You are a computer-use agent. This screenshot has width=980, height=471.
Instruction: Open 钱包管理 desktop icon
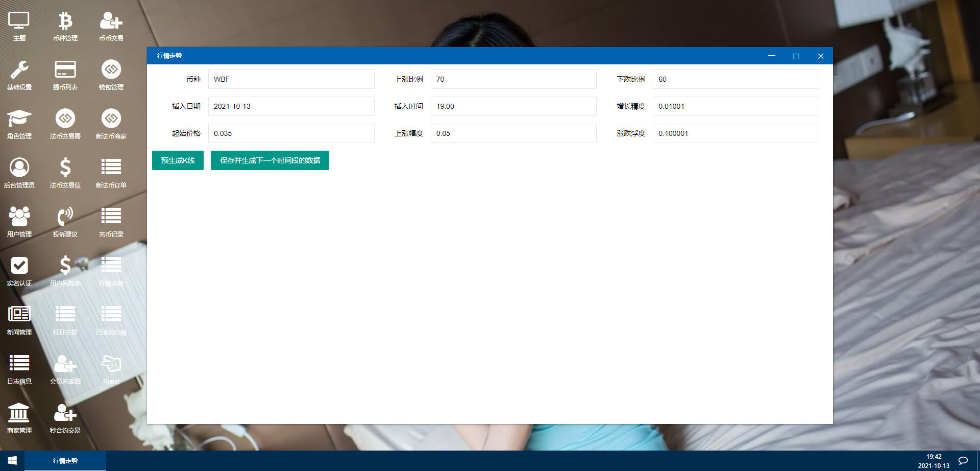point(111,76)
